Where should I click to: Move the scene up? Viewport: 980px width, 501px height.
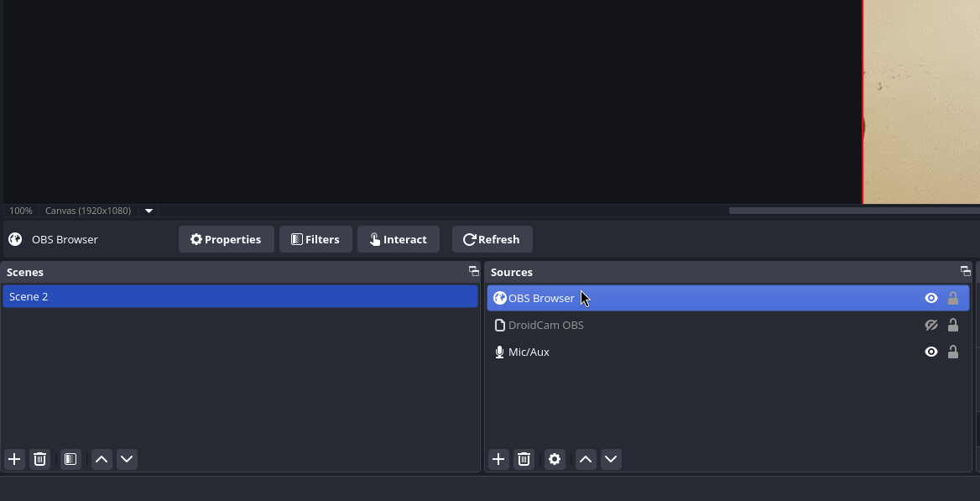(x=102, y=459)
